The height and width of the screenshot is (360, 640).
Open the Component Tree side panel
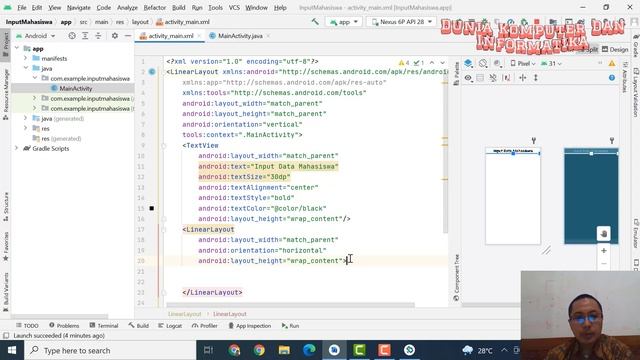[x=456, y=278]
